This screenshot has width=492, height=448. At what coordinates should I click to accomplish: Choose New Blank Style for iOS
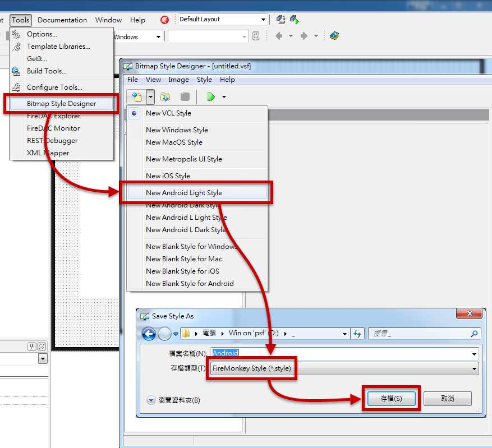[x=197, y=271]
